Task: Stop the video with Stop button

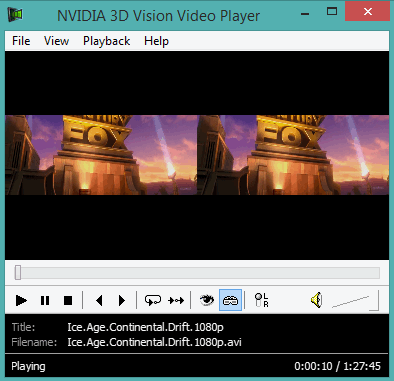Action: coord(68,300)
